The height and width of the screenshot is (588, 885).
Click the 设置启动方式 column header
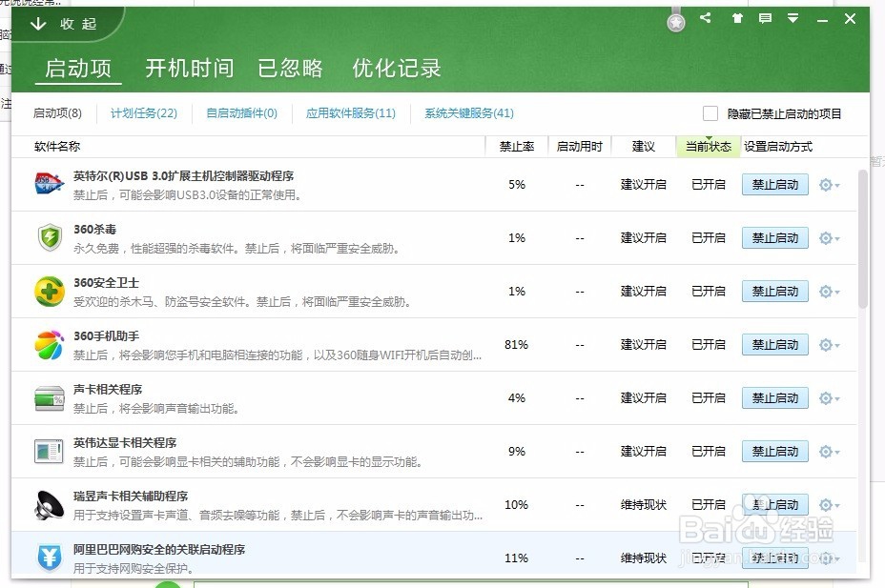[778, 147]
